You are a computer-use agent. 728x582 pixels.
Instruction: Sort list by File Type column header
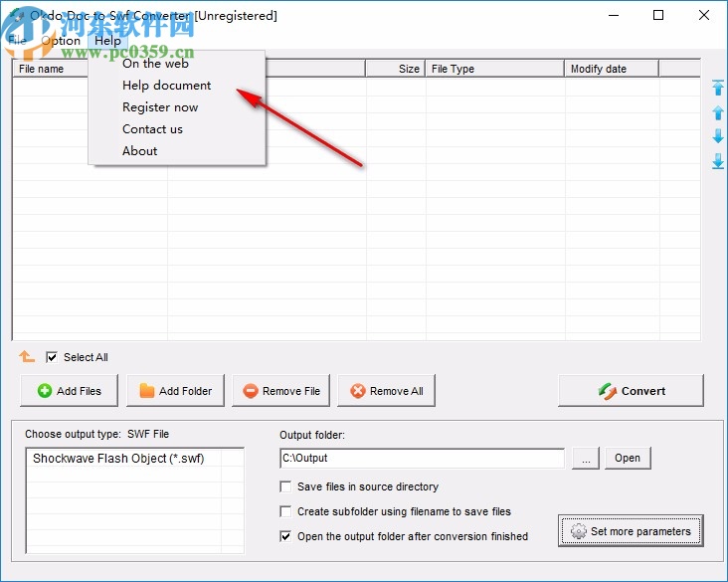pyautogui.click(x=494, y=69)
